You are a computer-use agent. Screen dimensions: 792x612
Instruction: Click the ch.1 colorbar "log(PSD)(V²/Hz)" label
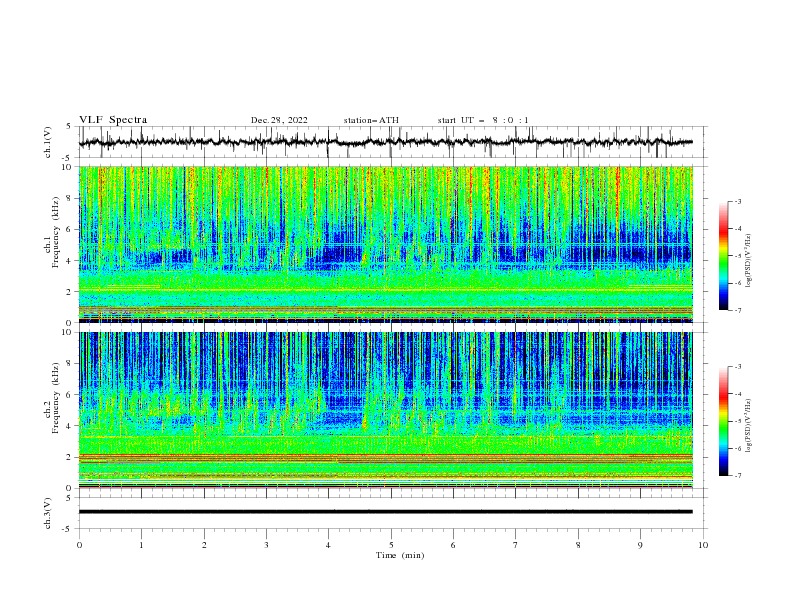click(x=748, y=261)
